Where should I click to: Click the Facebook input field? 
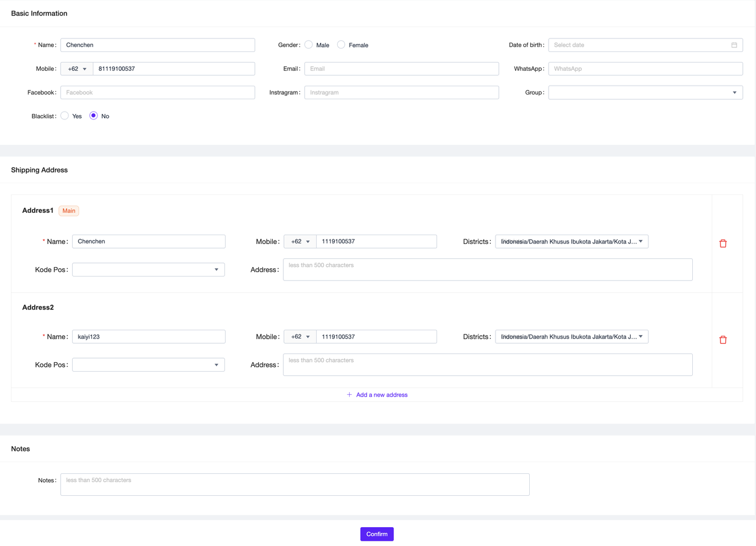(157, 92)
